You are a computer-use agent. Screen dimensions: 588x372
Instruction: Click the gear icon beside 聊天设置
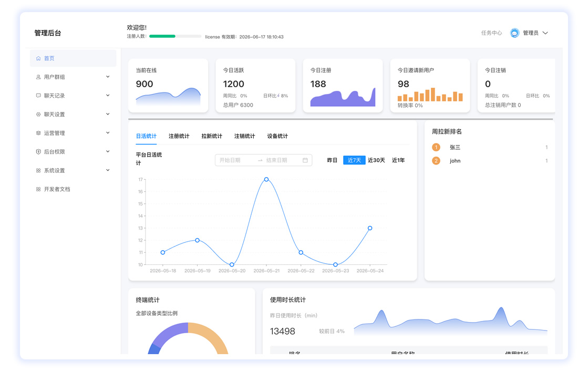tap(38, 115)
